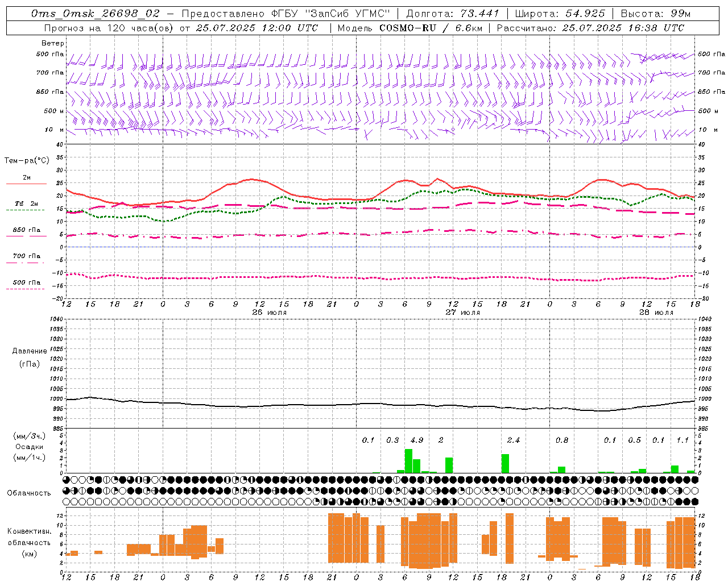Click the "Давление" pressure panel label
Screen dimensions: 728x582
[x=30, y=351]
